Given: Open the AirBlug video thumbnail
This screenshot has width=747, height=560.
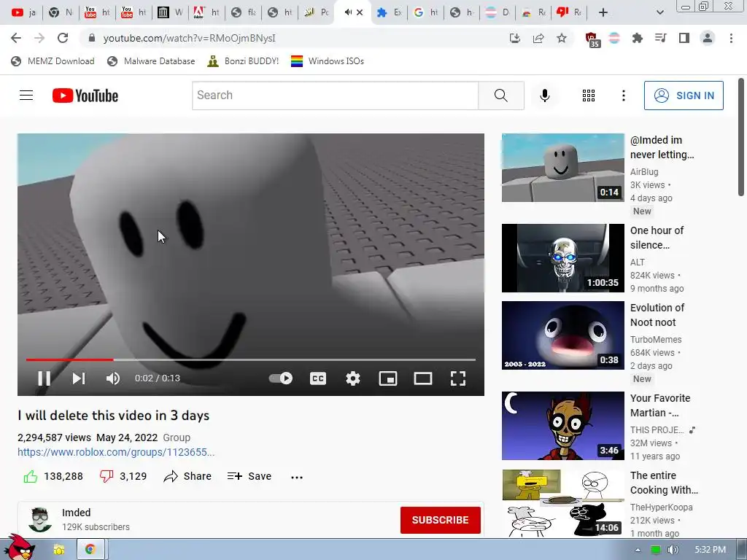Looking at the screenshot, I should click(x=562, y=168).
